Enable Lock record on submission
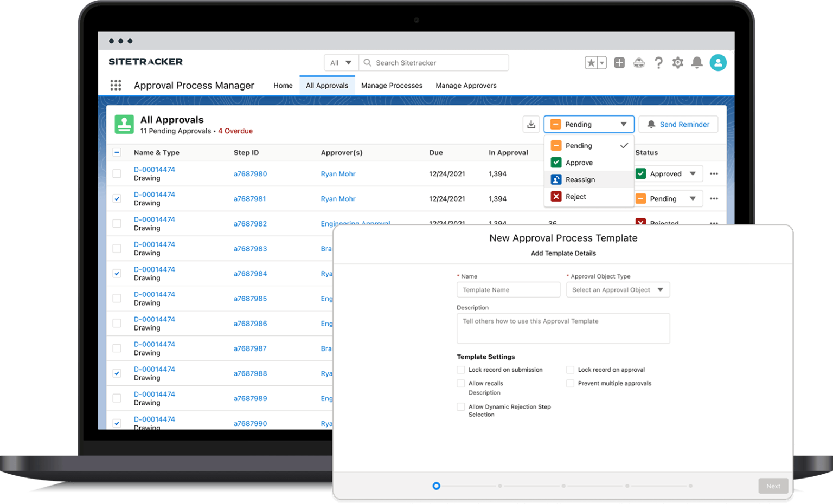Image resolution: width=833 pixels, height=504 pixels. tap(461, 370)
